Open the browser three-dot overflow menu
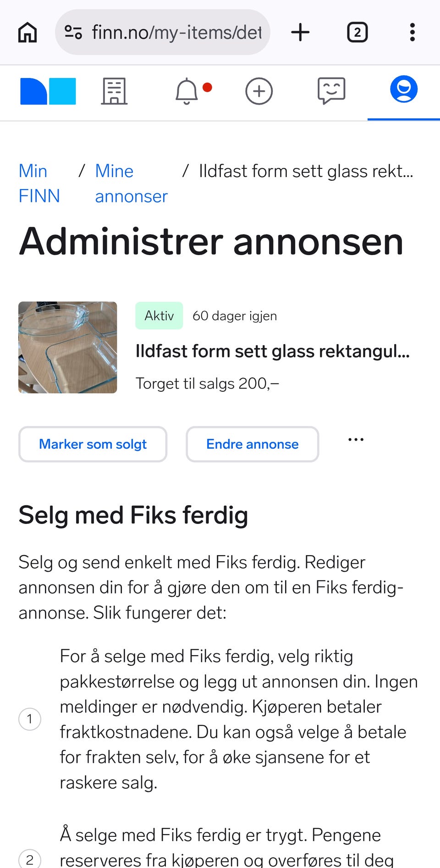 (412, 32)
